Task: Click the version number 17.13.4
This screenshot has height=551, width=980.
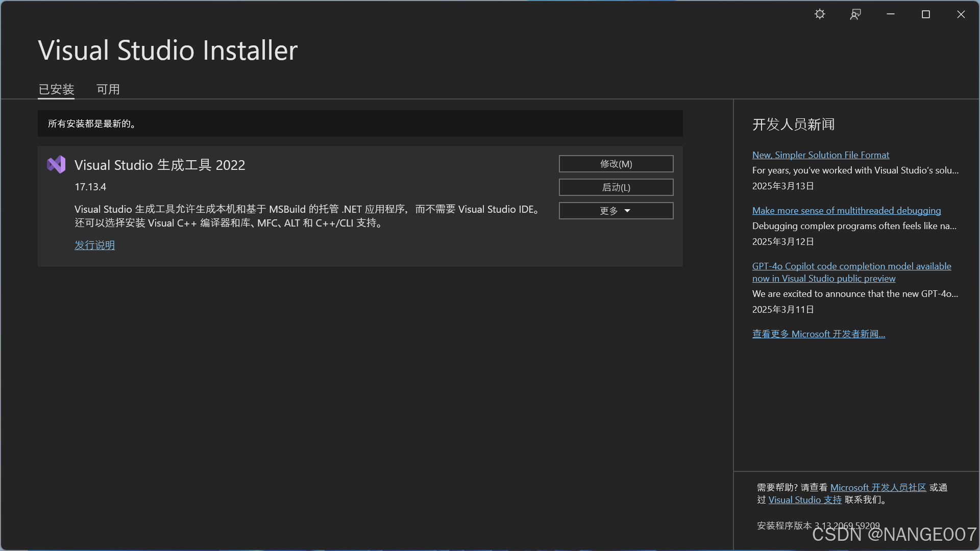Action: pyautogui.click(x=90, y=187)
